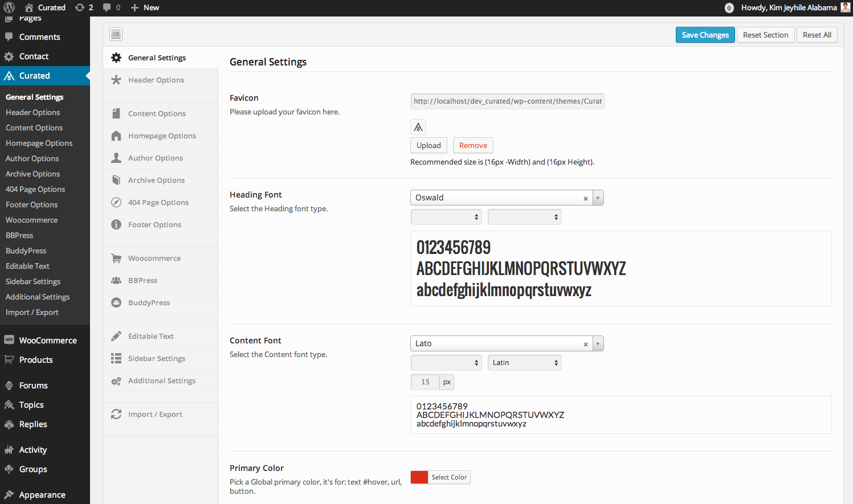Click the favicon preview image
The width and height of the screenshot is (853, 504).
418,127
